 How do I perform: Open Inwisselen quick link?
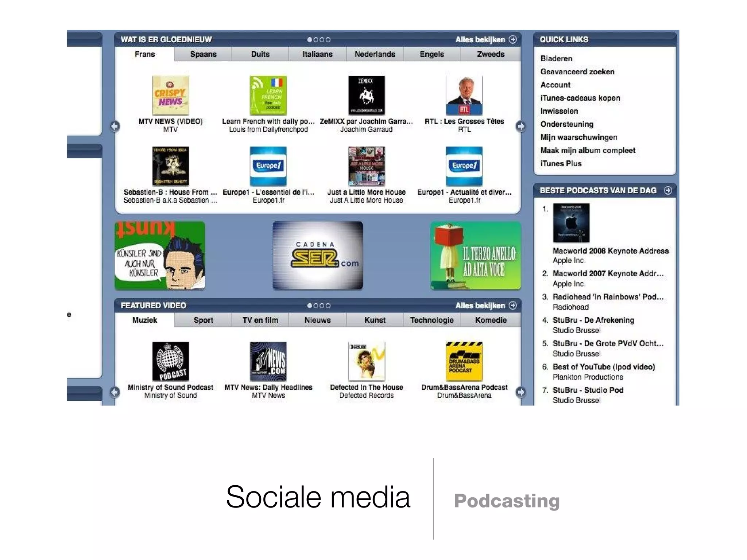(559, 111)
